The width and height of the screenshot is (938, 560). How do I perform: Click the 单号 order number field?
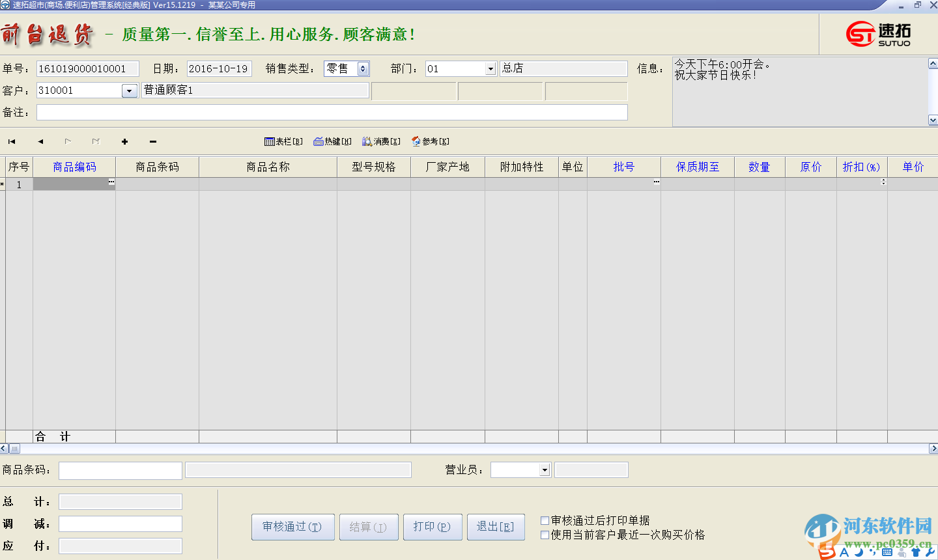[x=88, y=69]
